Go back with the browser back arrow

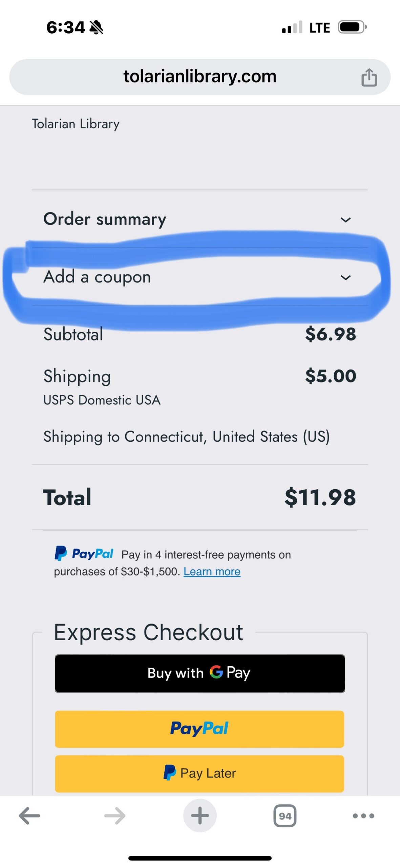pyautogui.click(x=29, y=815)
